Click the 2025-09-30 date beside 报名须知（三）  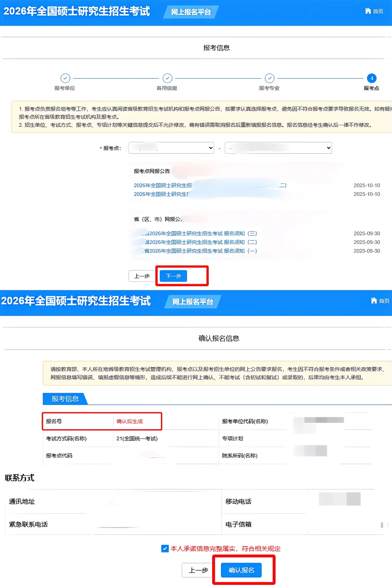point(367,233)
